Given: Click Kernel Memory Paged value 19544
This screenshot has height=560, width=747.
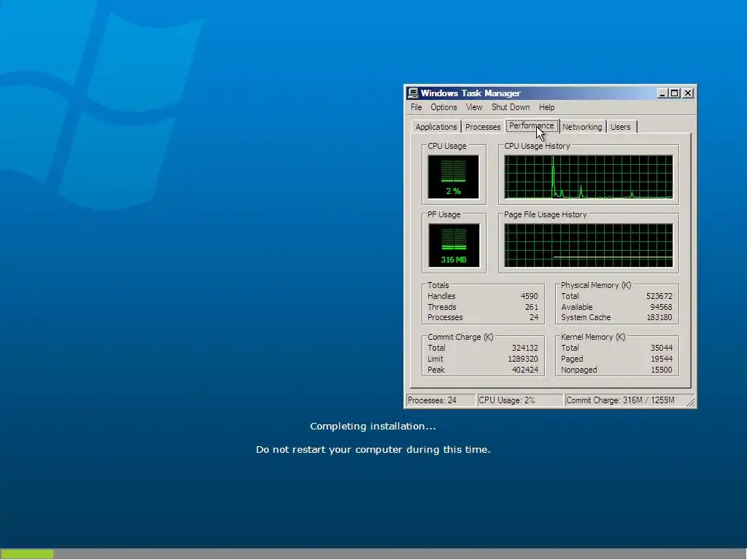Looking at the screenshot, I should pos(662,359).
